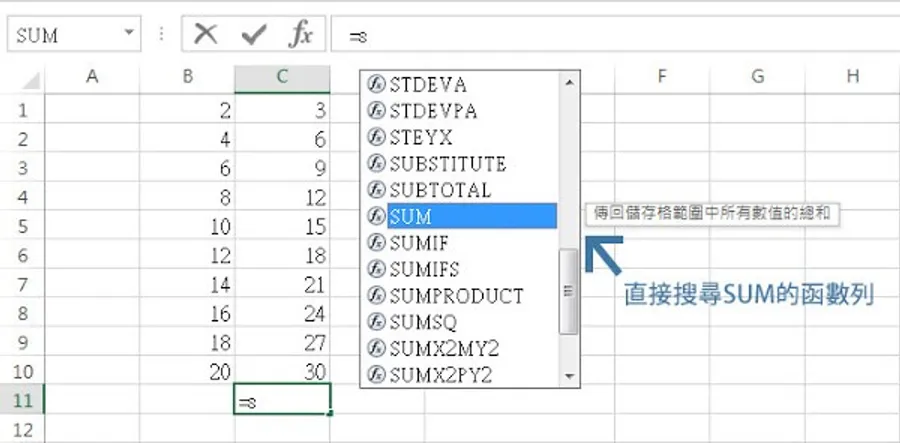Click the fx icon beside SUMIF

click(376, 243)
